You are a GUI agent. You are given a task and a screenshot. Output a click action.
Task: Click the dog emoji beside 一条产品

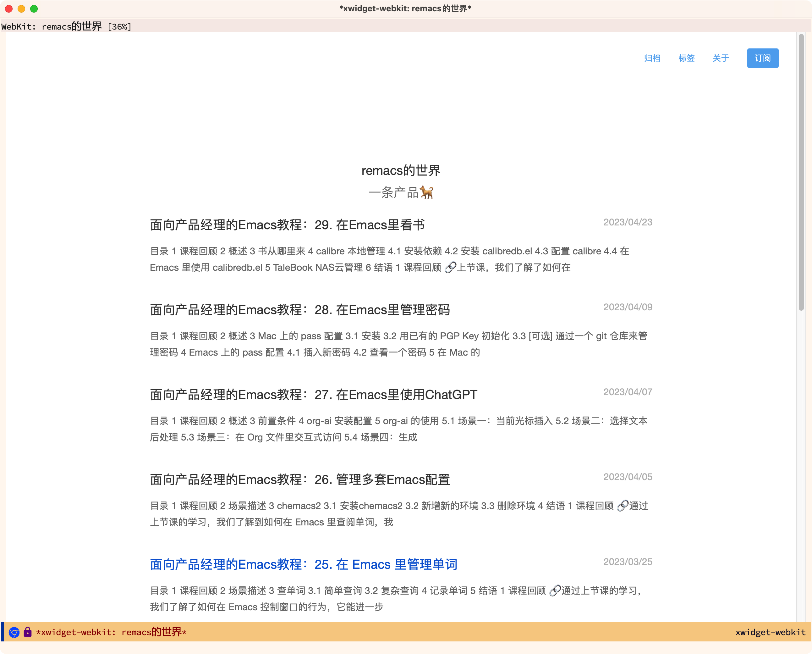(427, 192)
